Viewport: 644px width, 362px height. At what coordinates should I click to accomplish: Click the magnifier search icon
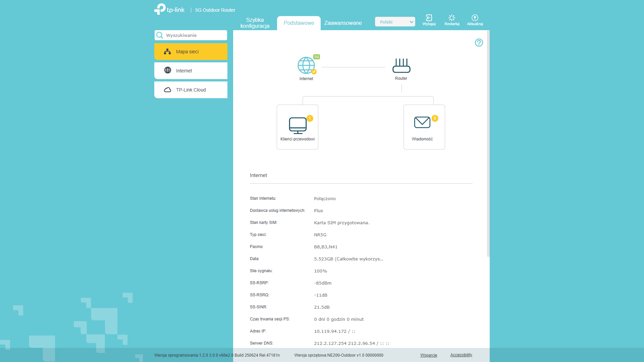pos(160,35)
